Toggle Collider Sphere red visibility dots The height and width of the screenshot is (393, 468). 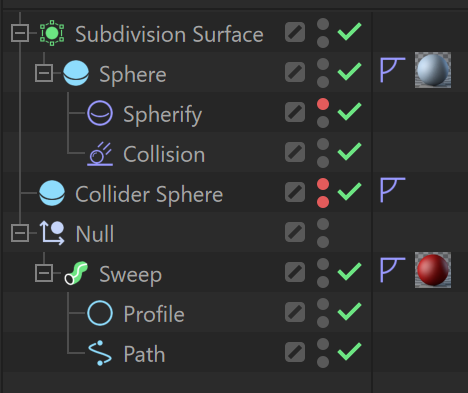tap(323, 193)
